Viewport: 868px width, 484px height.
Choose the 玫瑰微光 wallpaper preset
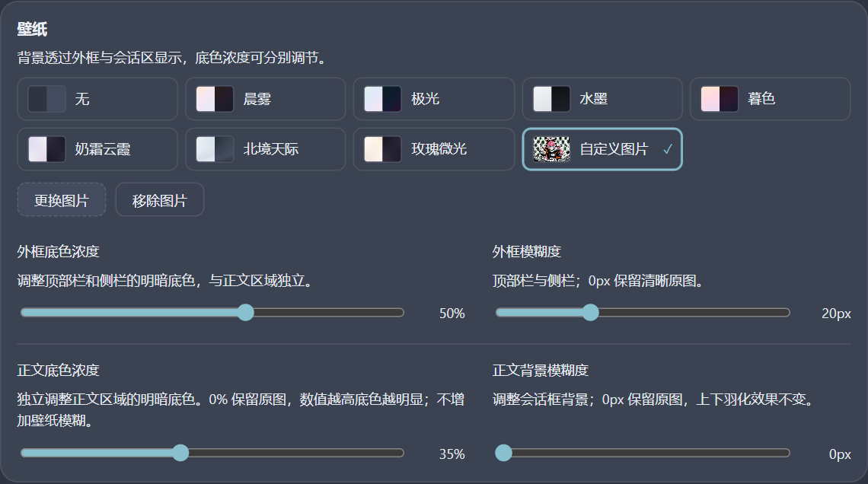434,149
